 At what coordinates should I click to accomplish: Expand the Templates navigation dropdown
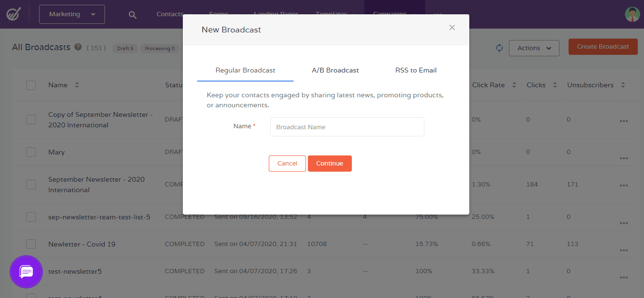tap(336, 14)
